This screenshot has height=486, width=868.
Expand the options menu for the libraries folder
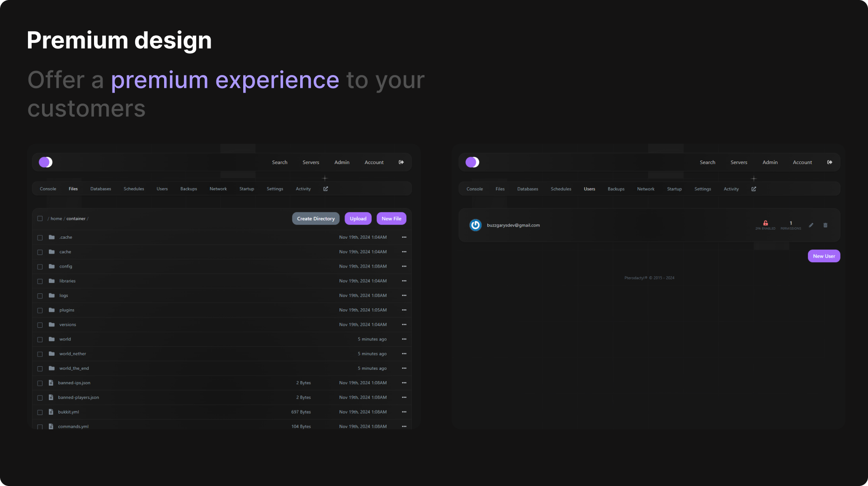click(404, 281)
